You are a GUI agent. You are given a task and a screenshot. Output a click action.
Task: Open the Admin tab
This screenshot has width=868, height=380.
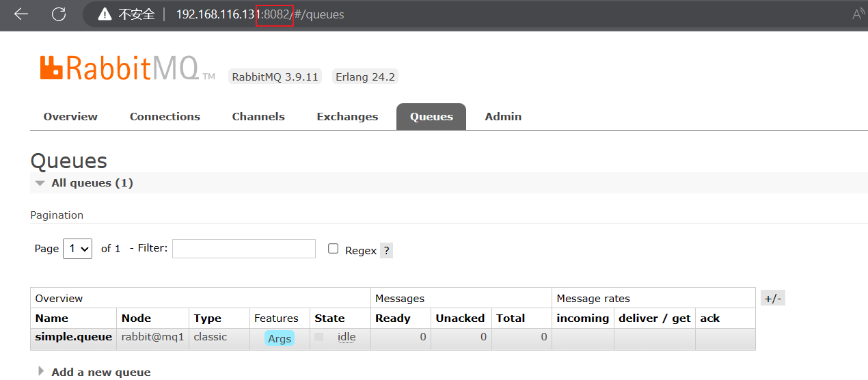point(503,117)
